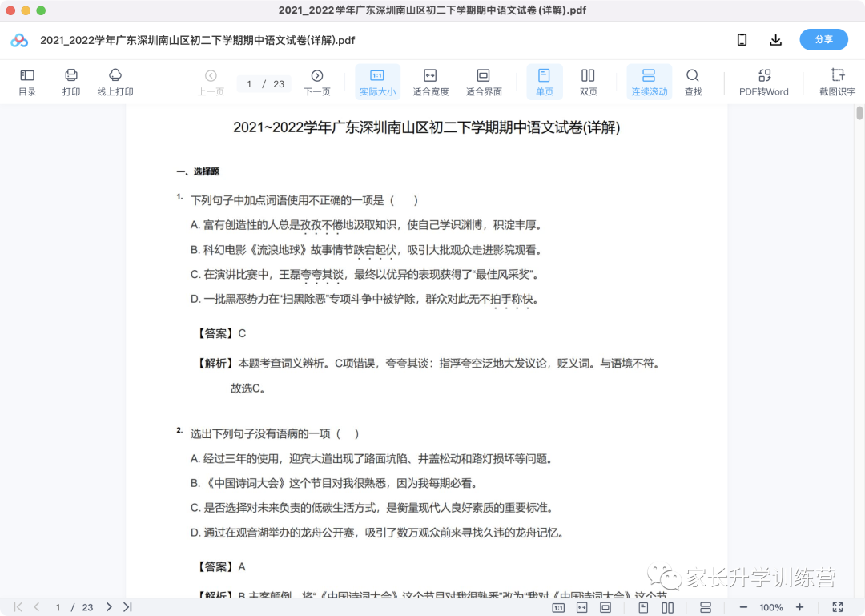865x616 pixels.
Task: Select 适合界面 fit page view
Action: coord(483,82)
